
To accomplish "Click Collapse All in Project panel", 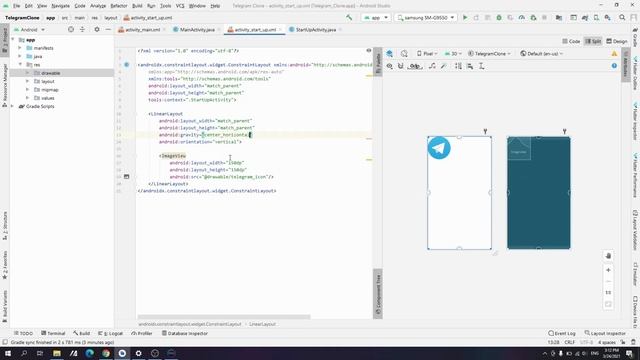I will click(82, 29).
